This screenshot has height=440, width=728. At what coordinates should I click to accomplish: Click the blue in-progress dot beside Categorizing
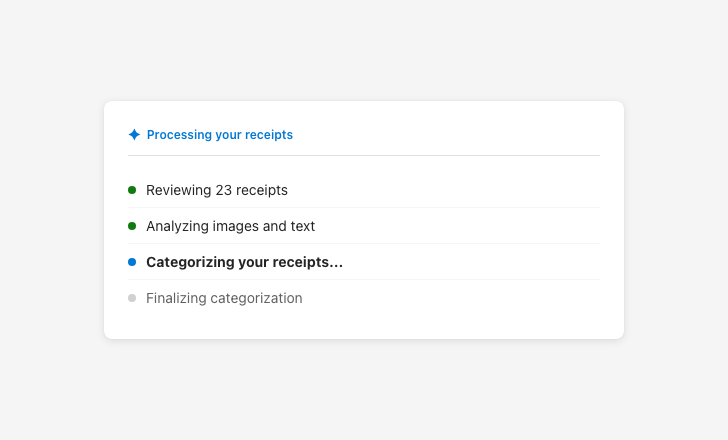pos(132,262)
